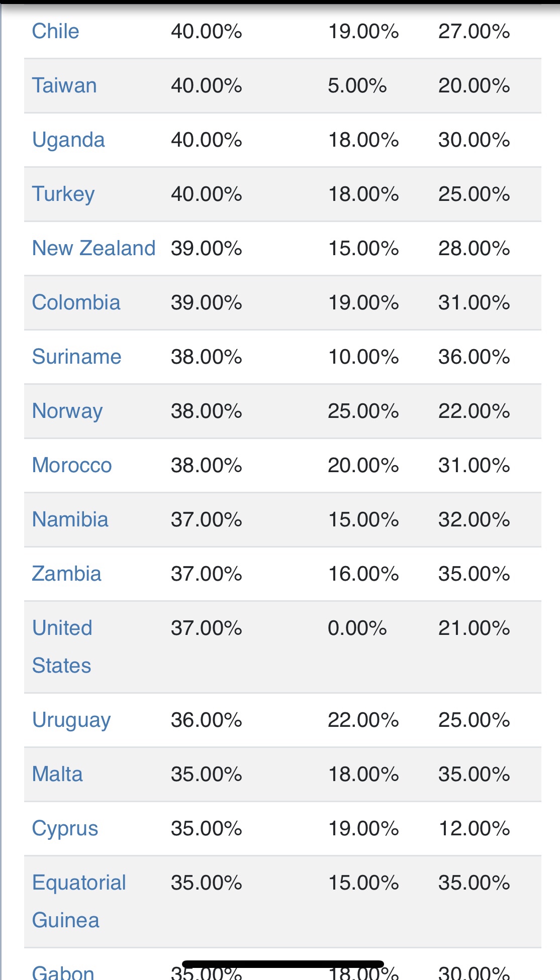The height and width of the screenshot is (980, 560).
Task: Tap the Morocco link
Action: coord(72,465)
